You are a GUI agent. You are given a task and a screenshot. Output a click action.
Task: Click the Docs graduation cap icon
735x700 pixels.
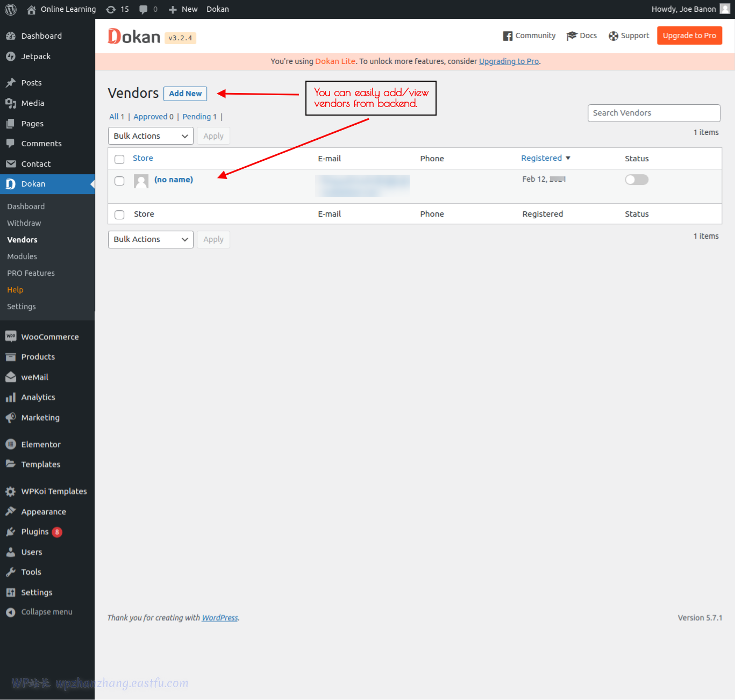pyautogui.click(x=572, y=36)
